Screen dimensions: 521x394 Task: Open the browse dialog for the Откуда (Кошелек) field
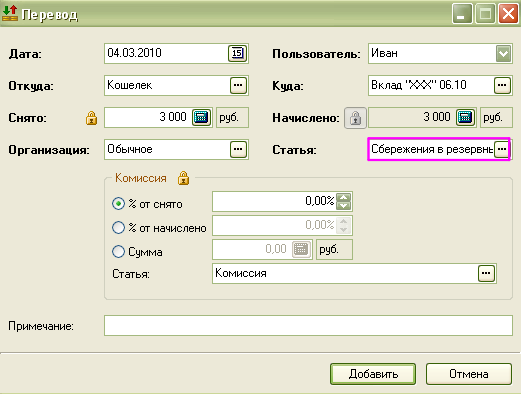point(238,85)
